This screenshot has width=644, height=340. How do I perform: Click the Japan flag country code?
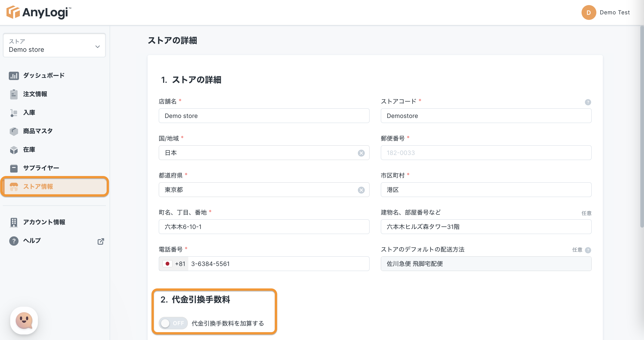pyautogui.click(x=174, y=264)
